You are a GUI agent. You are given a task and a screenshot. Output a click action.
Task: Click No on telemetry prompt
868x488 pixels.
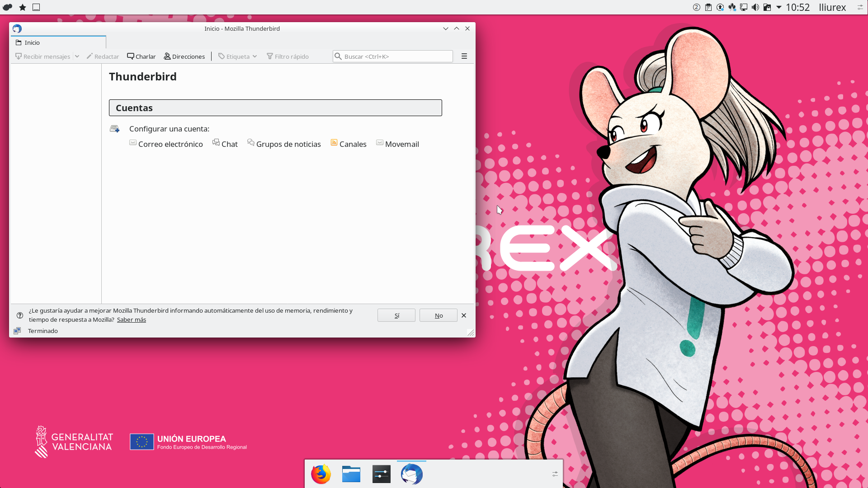(439, 315)
